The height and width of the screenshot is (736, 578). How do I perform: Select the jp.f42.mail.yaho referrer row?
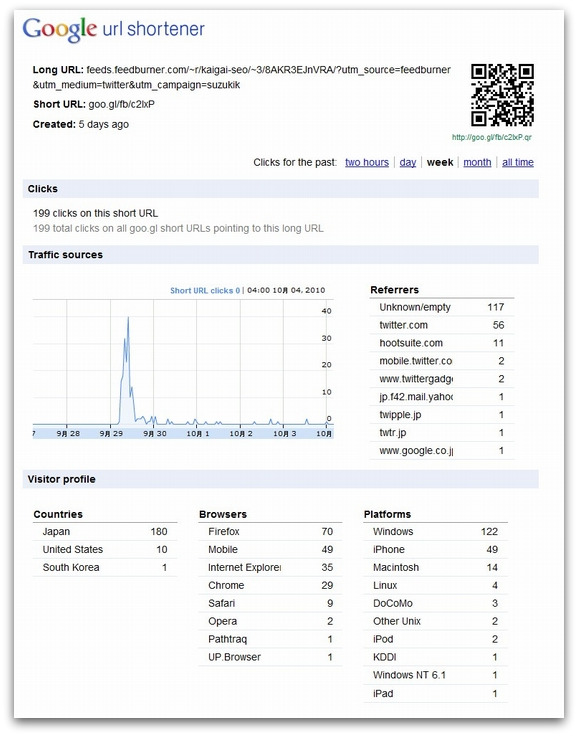pyautogui.click(x=442, y=397)
